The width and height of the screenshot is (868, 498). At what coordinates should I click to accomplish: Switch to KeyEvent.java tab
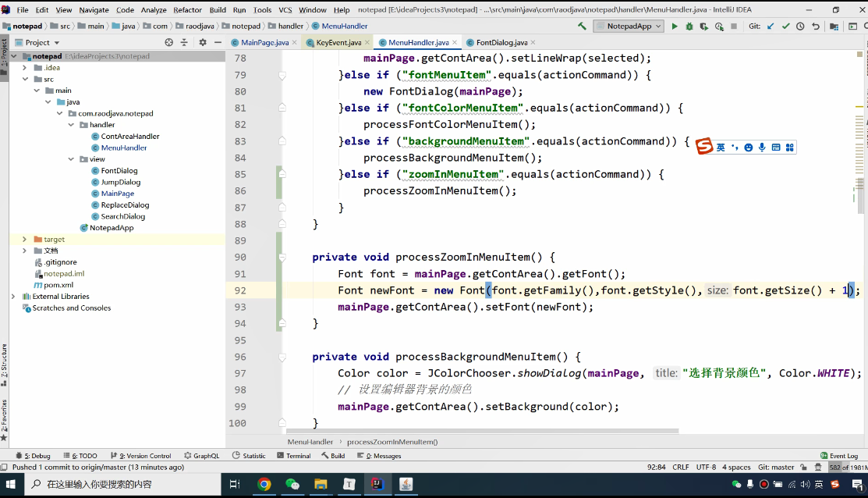(338, 42)
